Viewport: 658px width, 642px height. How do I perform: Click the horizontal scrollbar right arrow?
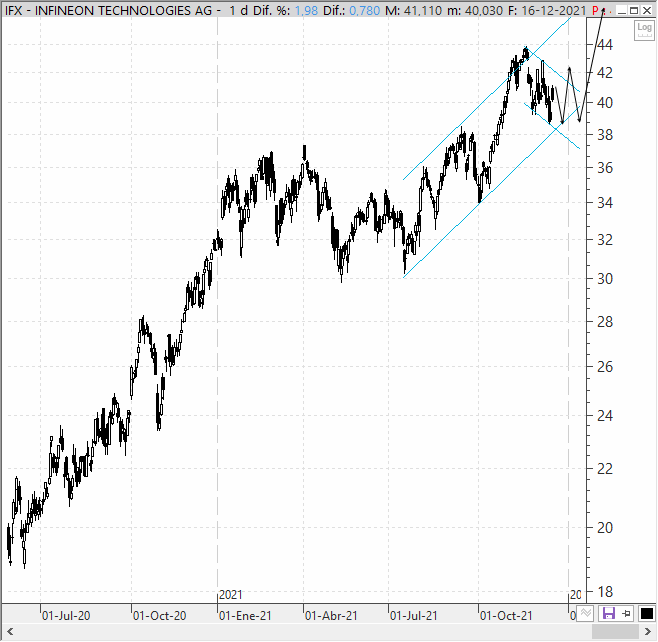pos(648,632)
